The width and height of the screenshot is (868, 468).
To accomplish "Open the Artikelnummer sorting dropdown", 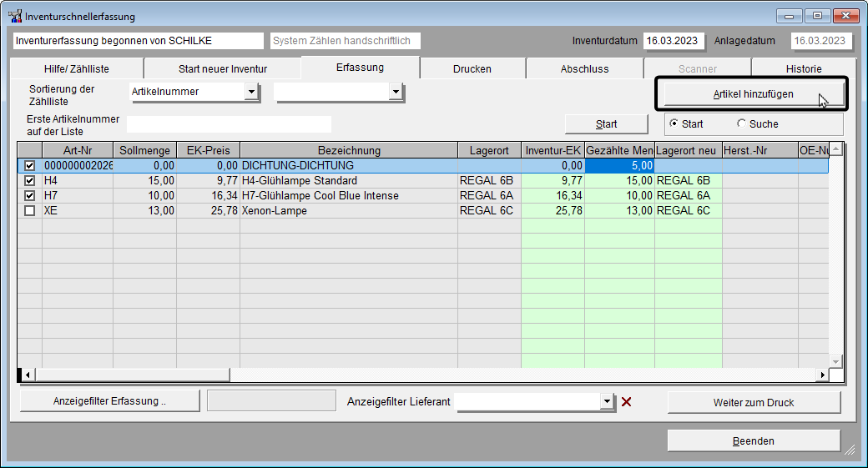I will click(251, 92).
